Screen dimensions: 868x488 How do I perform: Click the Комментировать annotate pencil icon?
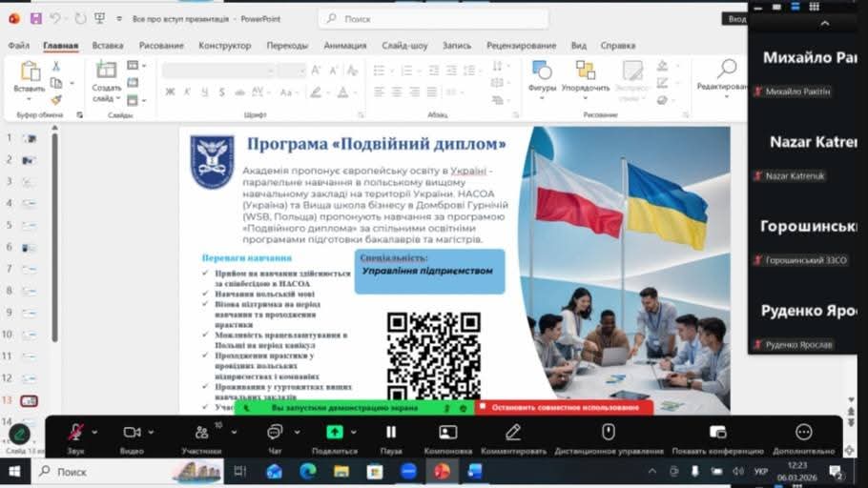tap(513, 434)
